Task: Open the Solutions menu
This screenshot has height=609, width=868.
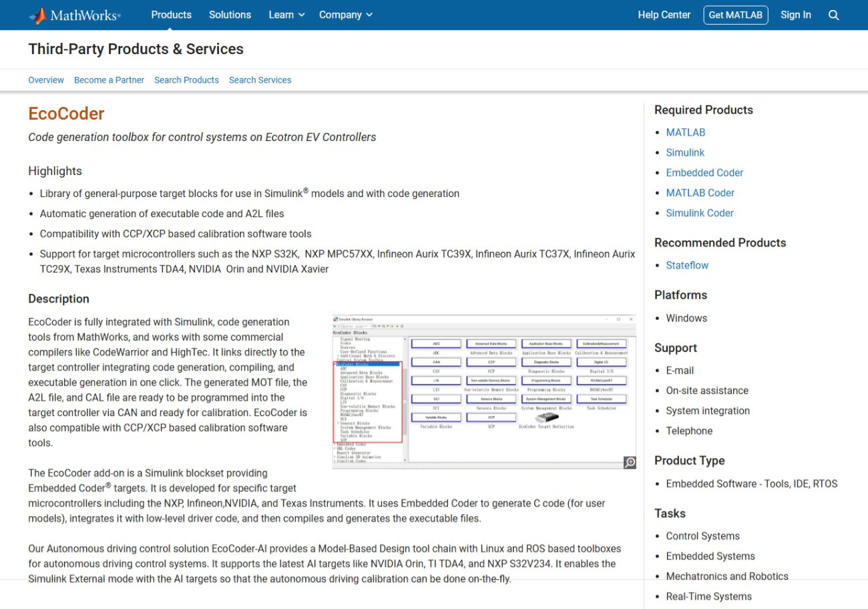Action: tap(230, 15)
